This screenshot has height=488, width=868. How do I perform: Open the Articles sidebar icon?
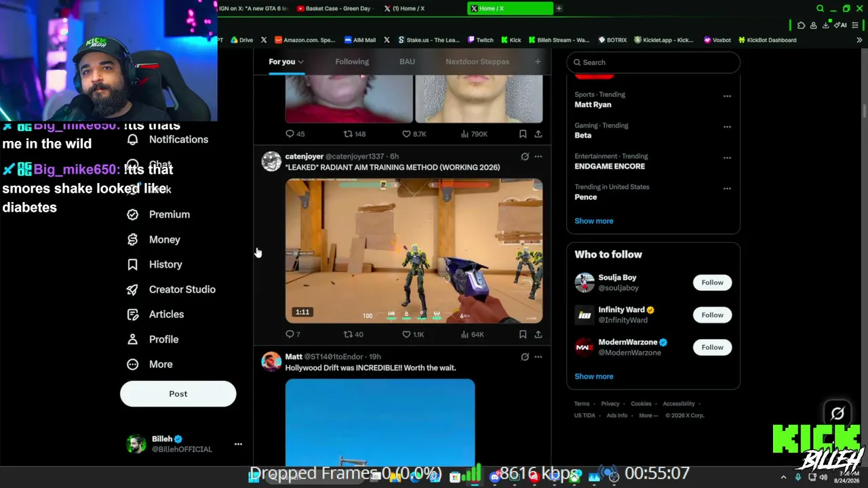click(133, 314)
